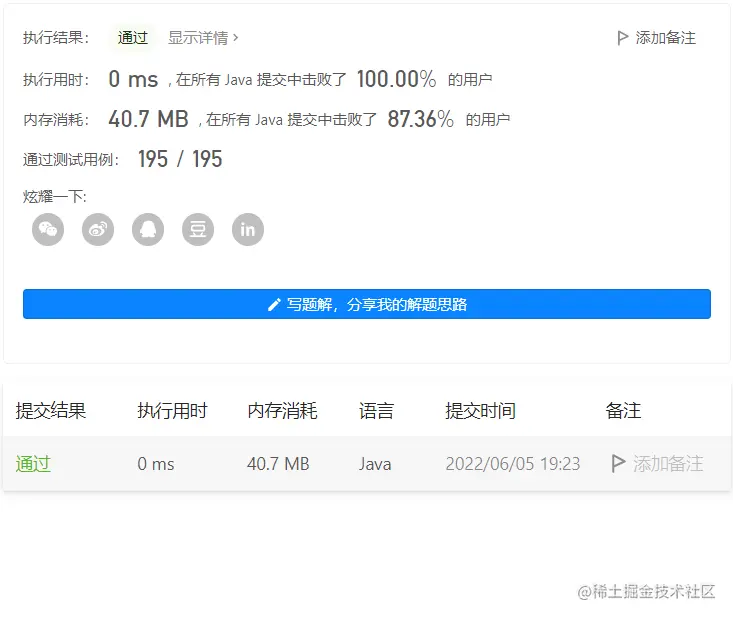This screenshot has width=733, height=618.
Task: Share result via WeChat icon
Action: point(48,230)
